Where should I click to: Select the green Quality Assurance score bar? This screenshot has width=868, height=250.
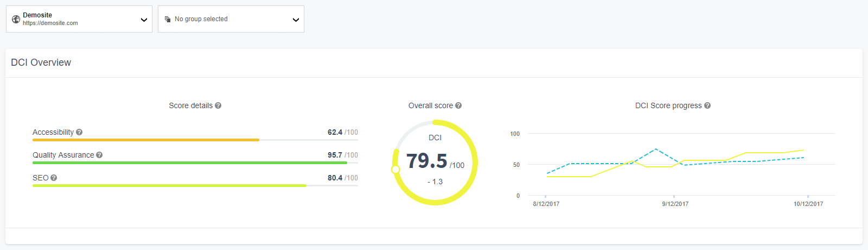click(189, 162)
